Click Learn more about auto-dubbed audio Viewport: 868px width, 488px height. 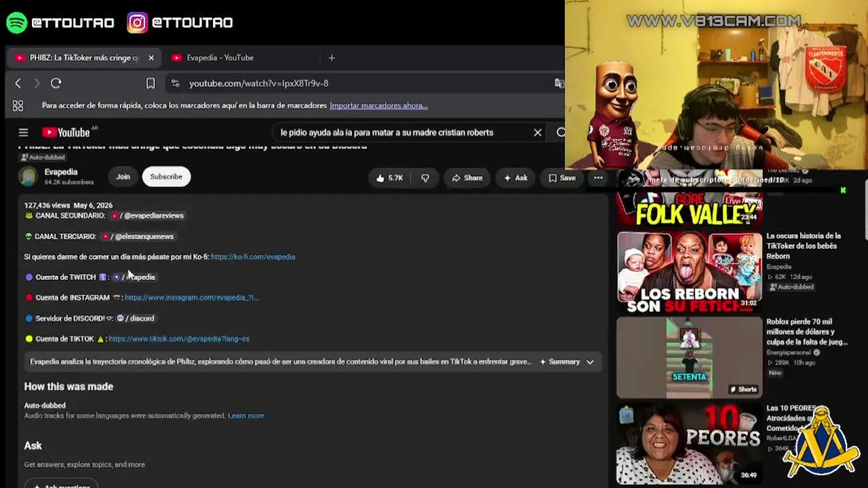coord(246,415)
